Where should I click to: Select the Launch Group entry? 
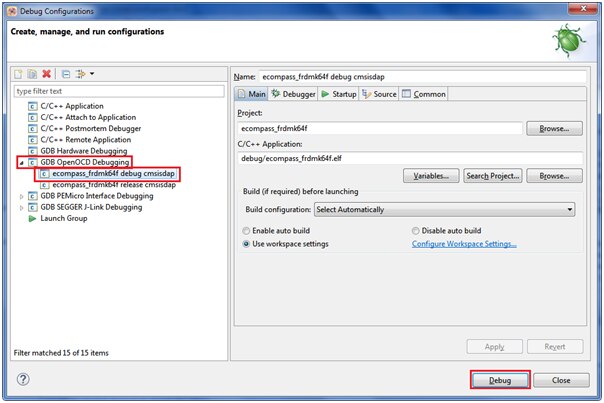64,218
